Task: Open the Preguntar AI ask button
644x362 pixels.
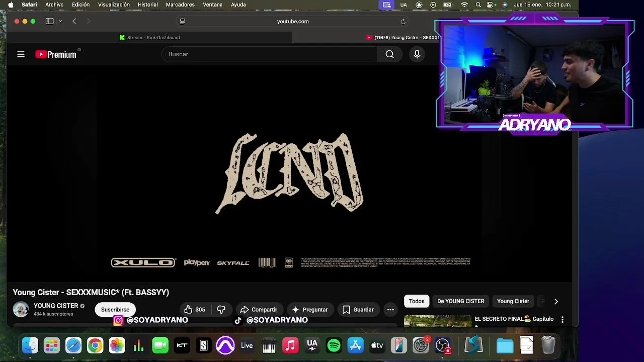Action: [310, 310]
